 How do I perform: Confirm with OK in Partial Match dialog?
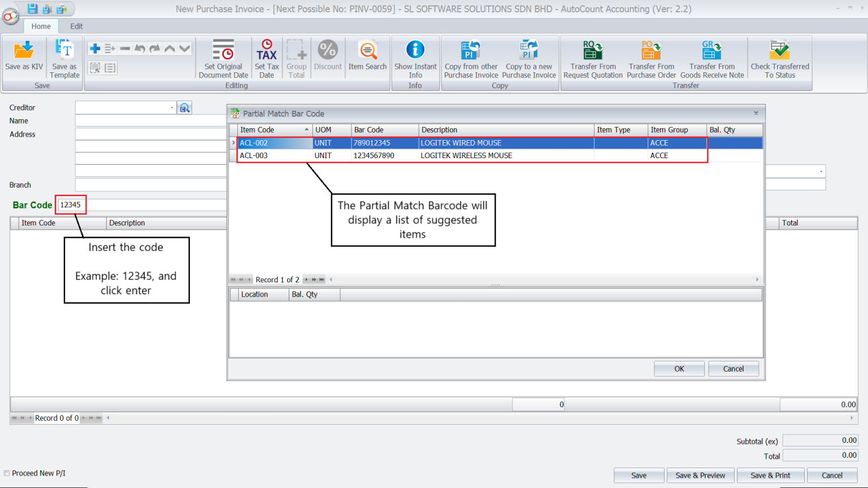tap(679, 368)
